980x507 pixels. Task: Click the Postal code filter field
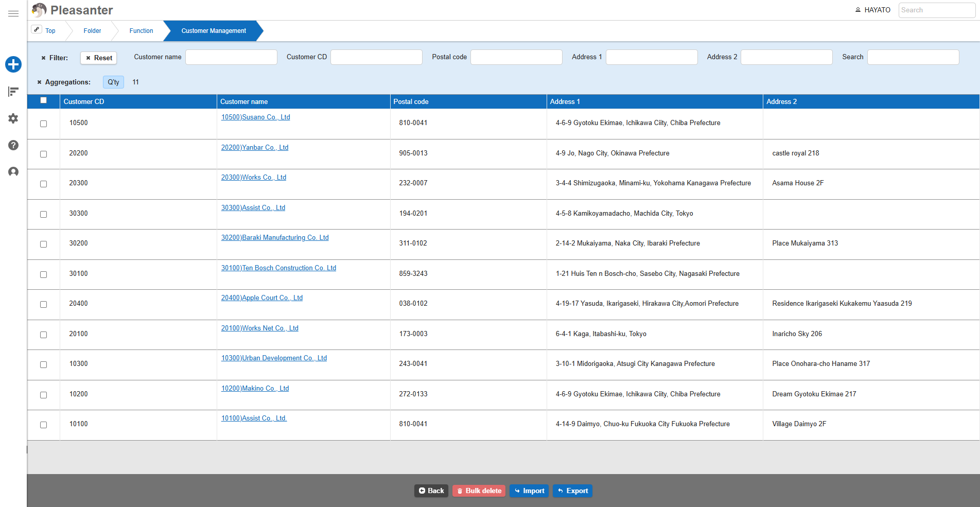(516, 57)
